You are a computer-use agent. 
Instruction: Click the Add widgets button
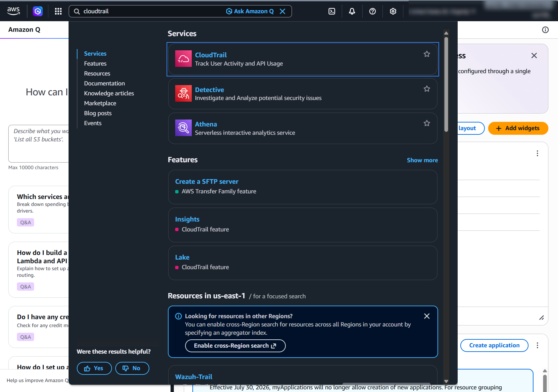point(518,128)
